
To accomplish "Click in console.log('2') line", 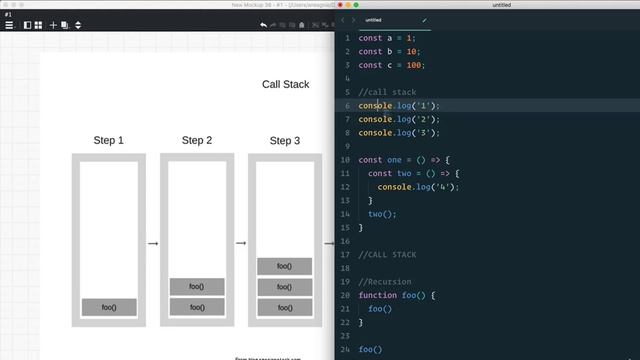I will coord(399,119).
